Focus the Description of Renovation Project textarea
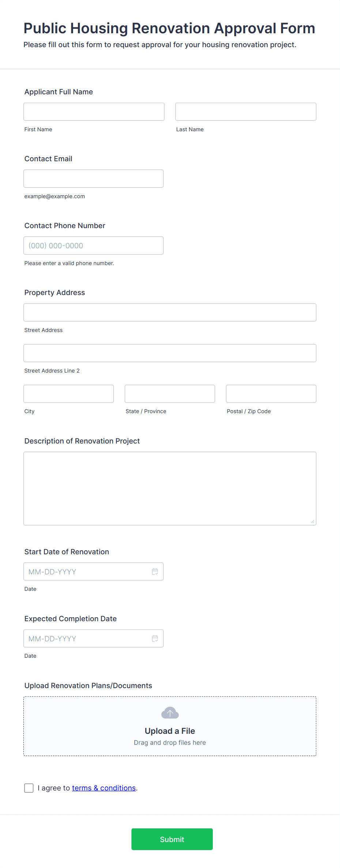The width and height of the screenshot is (340, 868). 170,488
